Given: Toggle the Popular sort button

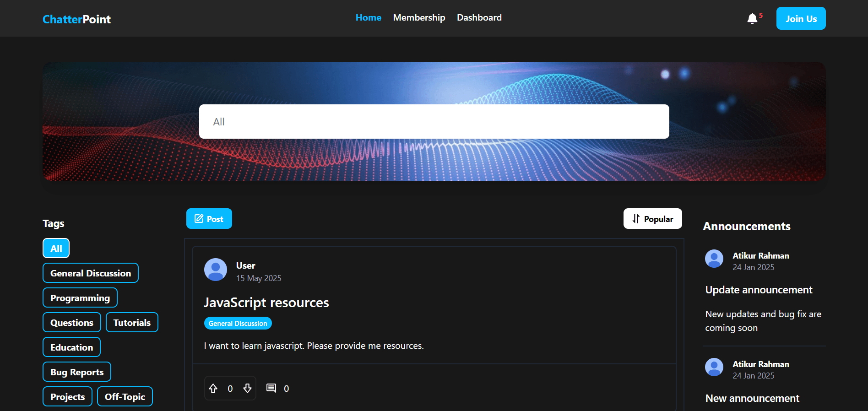Looking at the screenshot, I should 652,219.
